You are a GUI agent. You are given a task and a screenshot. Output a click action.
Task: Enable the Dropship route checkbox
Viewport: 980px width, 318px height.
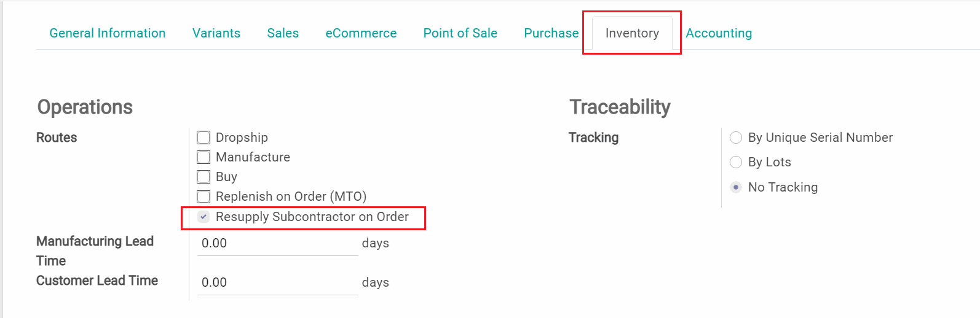pyautogui.click(x=204, y=138)
